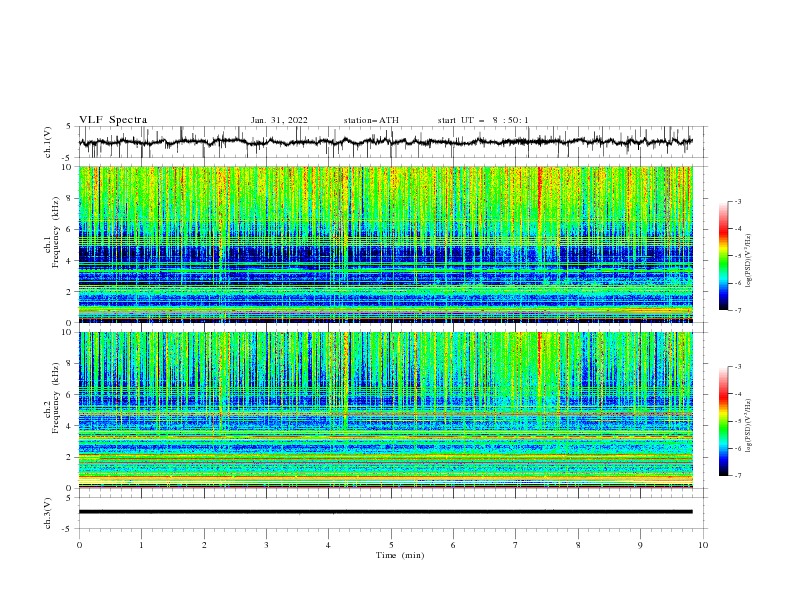The width and height of the screenshot is (792, 612).
Task: Click the red burst in the ch.2 spectrogram near 7.4 min
Action: pyautogui.click(x=539, y=356)
